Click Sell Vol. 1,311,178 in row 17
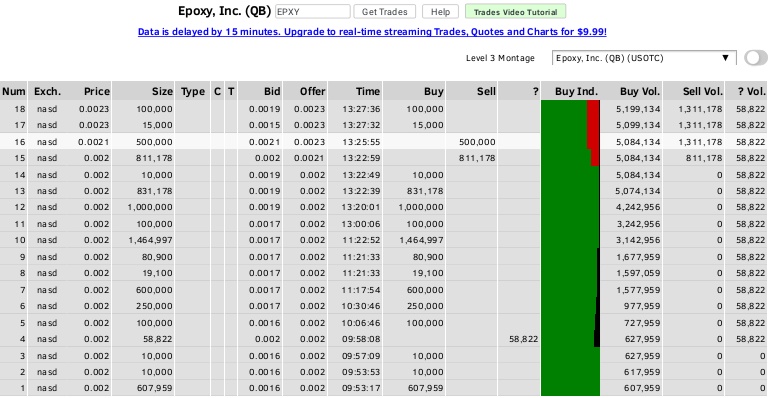Viewport: 768px width, 398px height. (700, 125)
